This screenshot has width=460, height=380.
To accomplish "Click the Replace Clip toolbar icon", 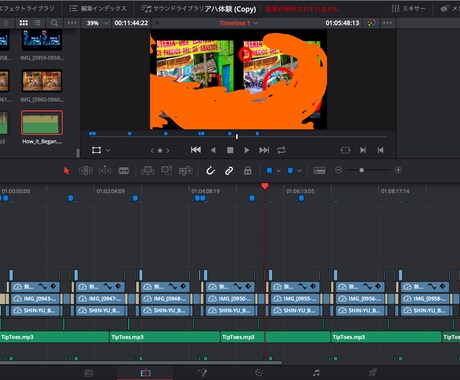I will coord(185,171).
